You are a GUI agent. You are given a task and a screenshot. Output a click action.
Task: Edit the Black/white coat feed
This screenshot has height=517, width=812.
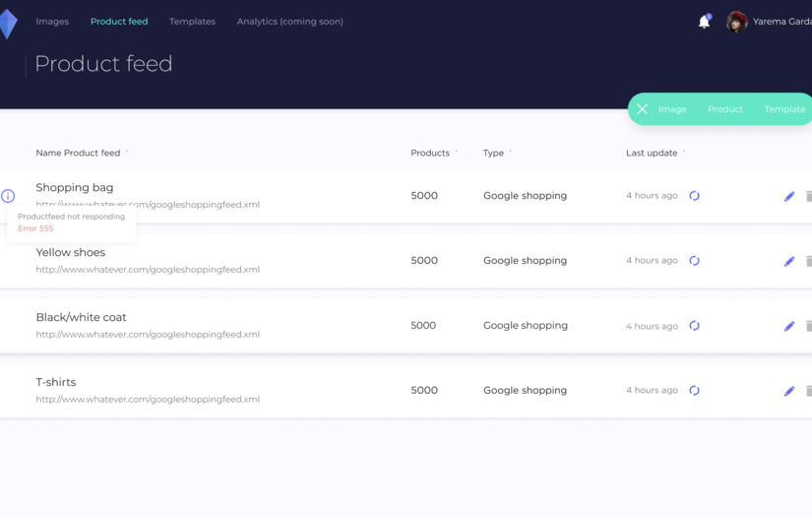click(789, 326)
